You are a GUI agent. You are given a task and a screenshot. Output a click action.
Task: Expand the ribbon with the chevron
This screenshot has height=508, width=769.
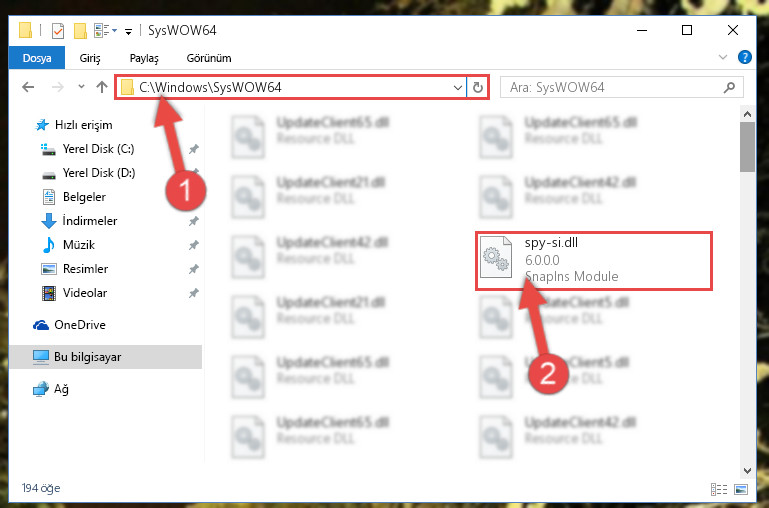(x=722, y=57)
